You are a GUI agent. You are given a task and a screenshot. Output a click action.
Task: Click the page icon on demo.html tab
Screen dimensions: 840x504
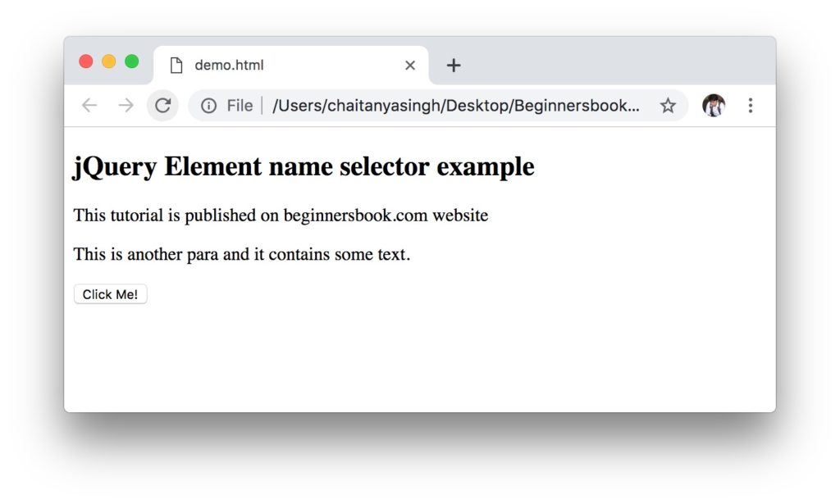[x=176, y=66]
